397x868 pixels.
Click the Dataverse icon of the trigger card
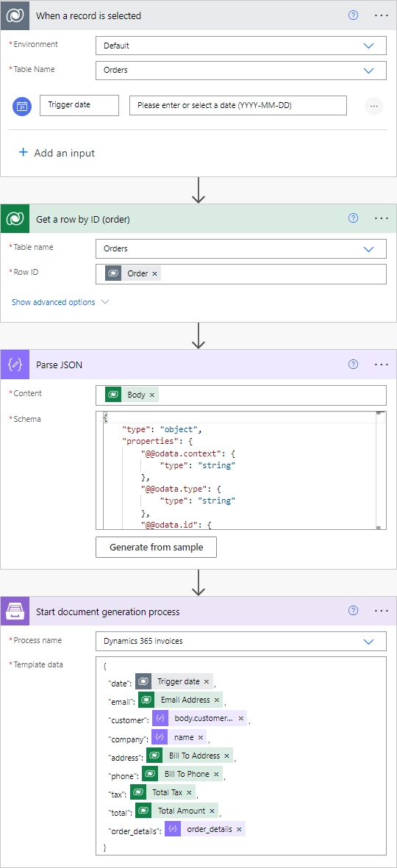13,15
